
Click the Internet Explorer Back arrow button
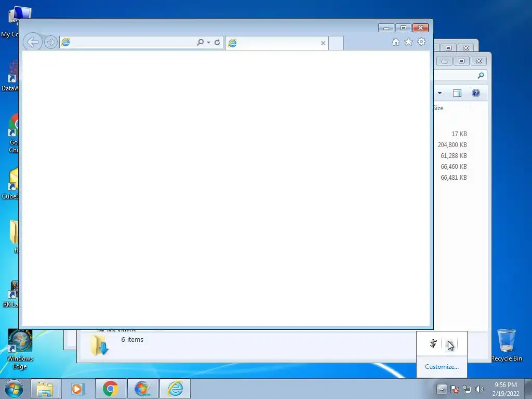(33, 43)
